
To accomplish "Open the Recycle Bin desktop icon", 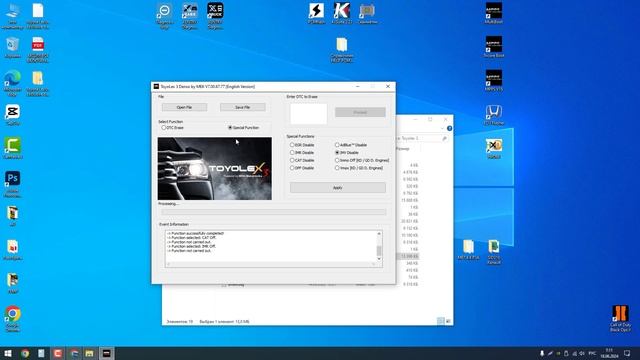I will click(12, 47).
